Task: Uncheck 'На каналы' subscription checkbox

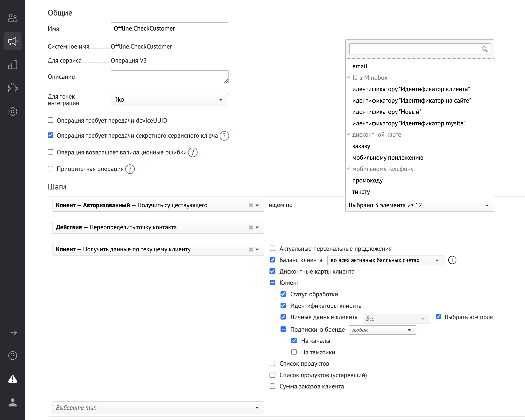Action: tap(294, 341)
